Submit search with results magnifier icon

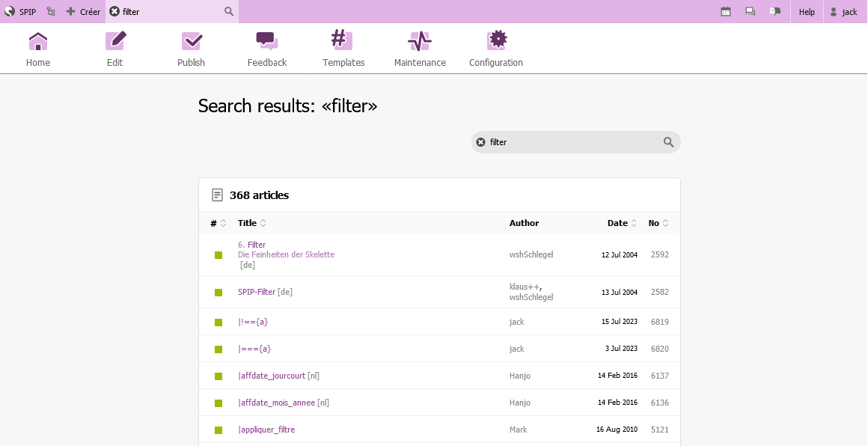[668, 142]
